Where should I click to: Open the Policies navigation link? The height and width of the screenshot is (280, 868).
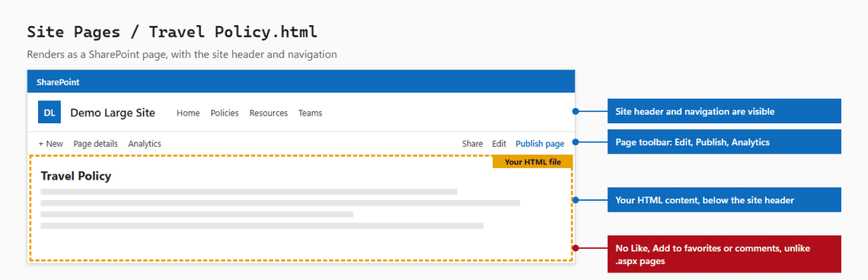225,113
